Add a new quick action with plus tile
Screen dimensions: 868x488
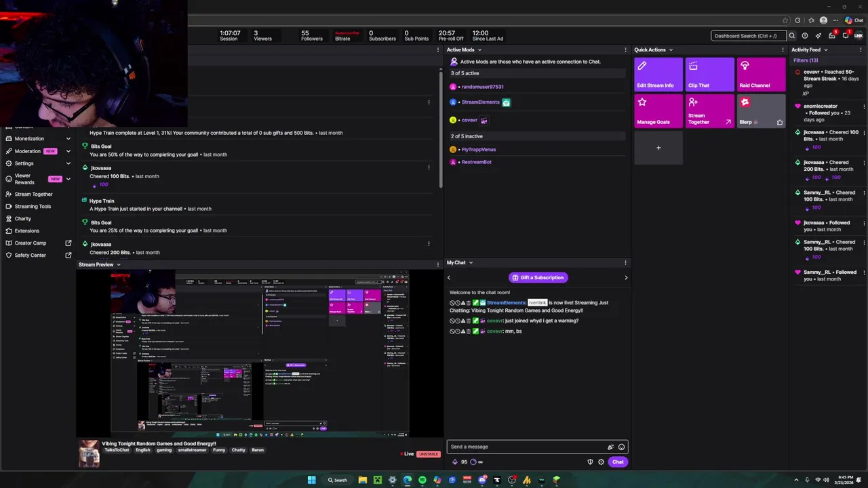click(658, 148)
